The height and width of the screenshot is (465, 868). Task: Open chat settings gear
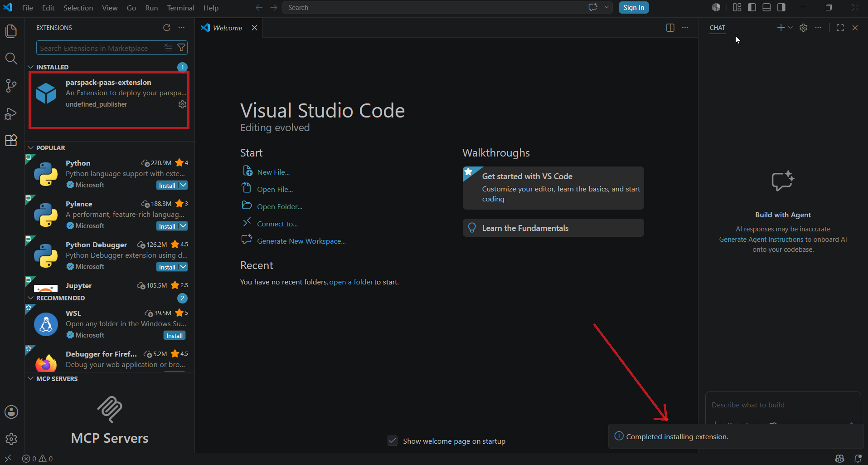(803, 28)
